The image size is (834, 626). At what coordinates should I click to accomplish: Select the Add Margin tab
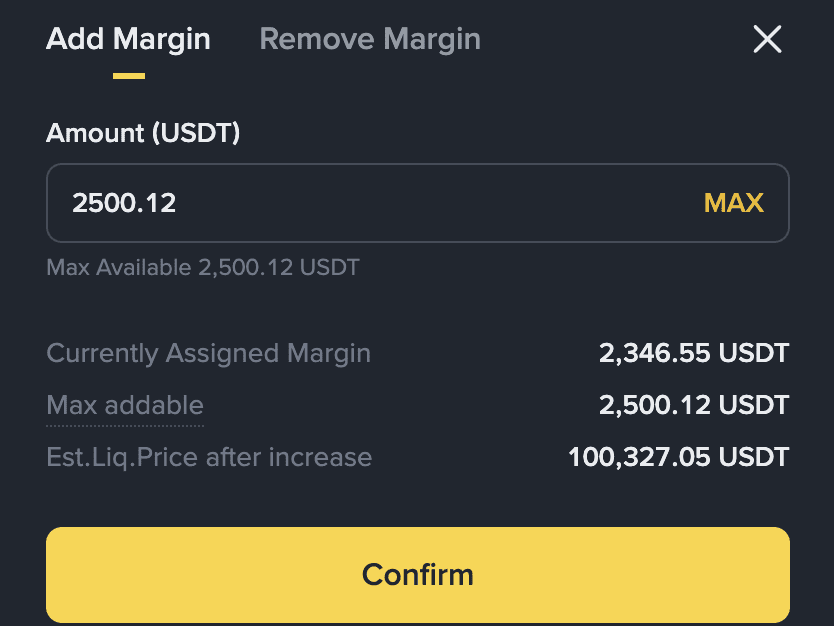128,40
